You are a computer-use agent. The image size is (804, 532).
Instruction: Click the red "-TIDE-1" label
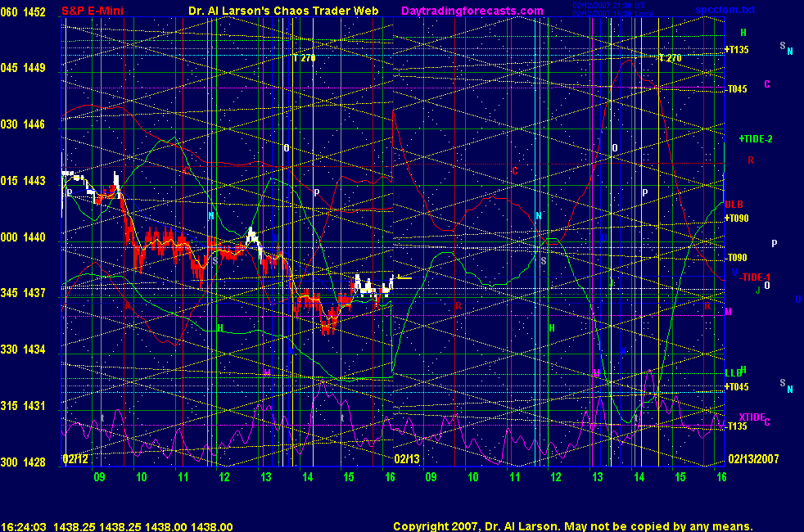click(755, 277)
